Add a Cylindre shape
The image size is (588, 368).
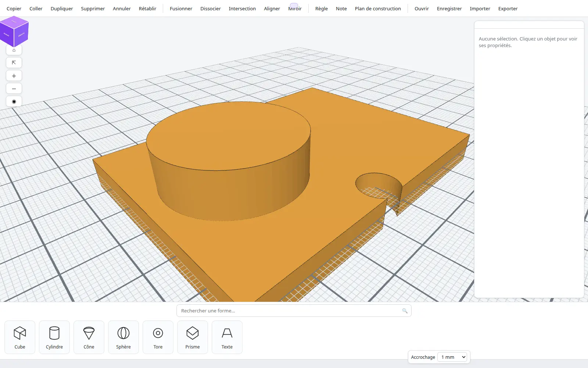tap(54, 337)
